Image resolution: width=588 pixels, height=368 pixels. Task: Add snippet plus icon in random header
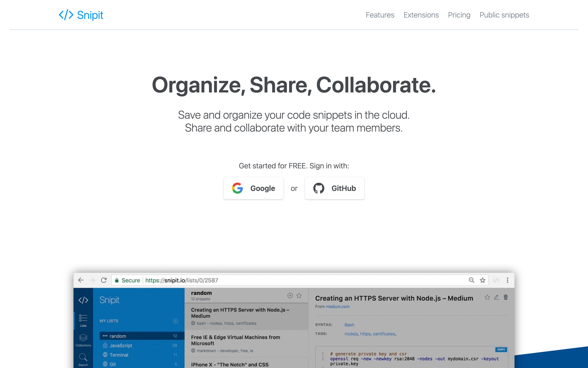[x=290, y=296]
